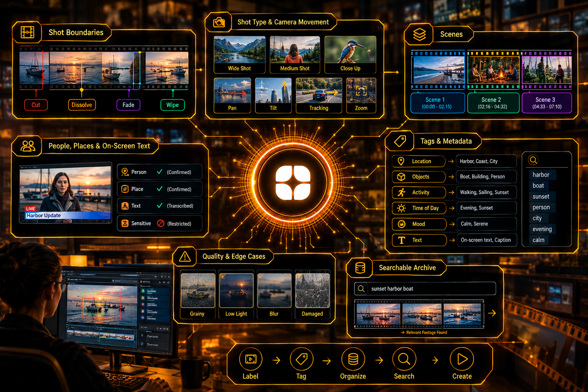Image resolution: width=588 pixels, height=392 pixels.
Task: Select the Scene 2 (02:16 - 04:32) label
Action: tap(493, 103)
